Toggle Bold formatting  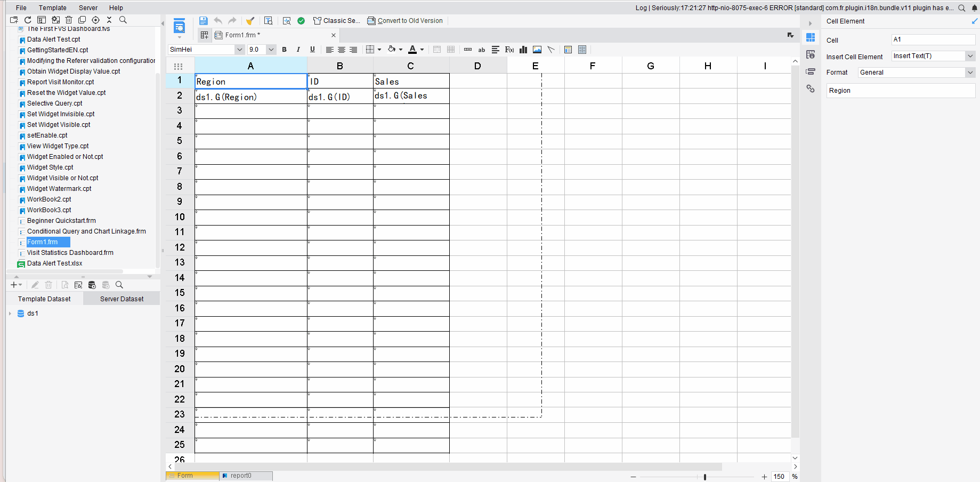285,50
